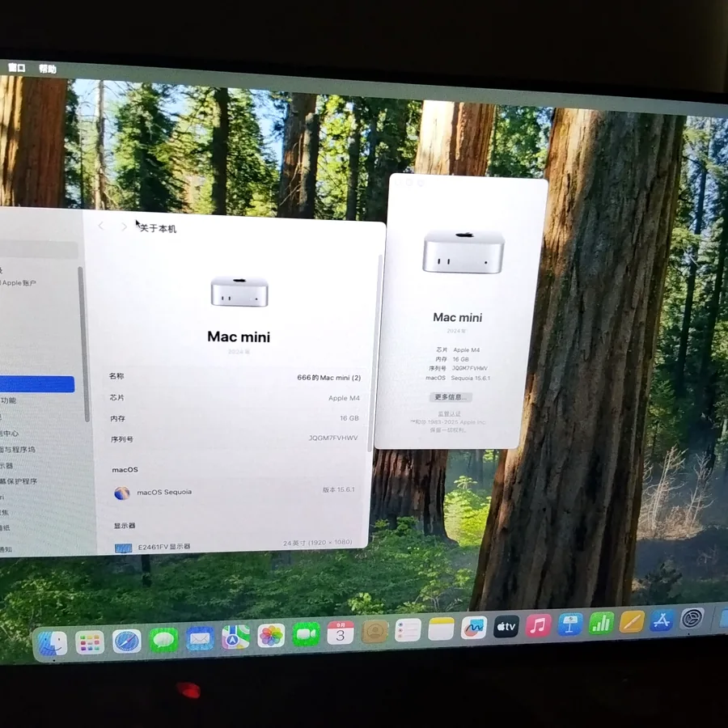Open the Mail app in the Dock

(200, 639)
